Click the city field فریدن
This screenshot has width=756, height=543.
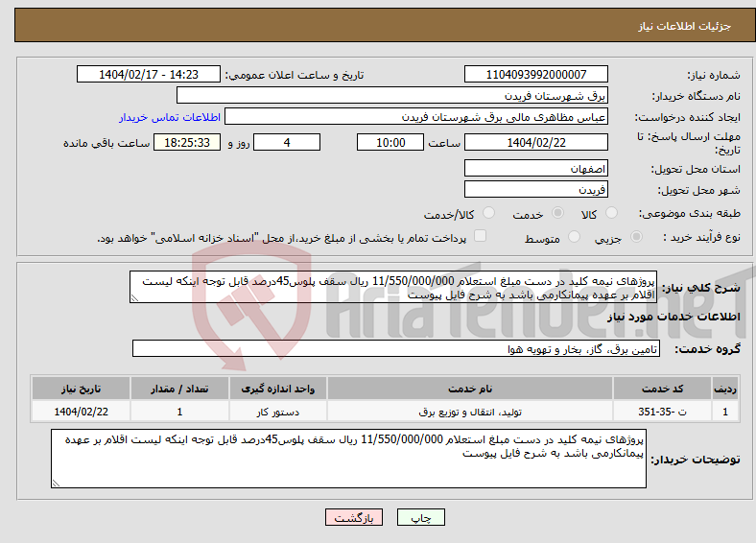(535, 189)
